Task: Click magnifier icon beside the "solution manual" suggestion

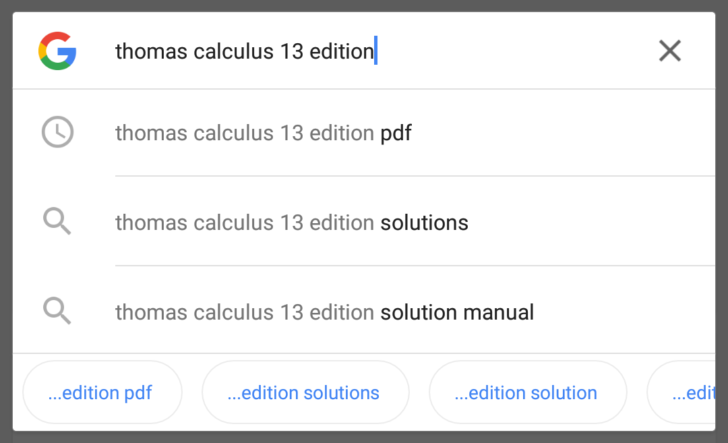Action: point(57,311)
